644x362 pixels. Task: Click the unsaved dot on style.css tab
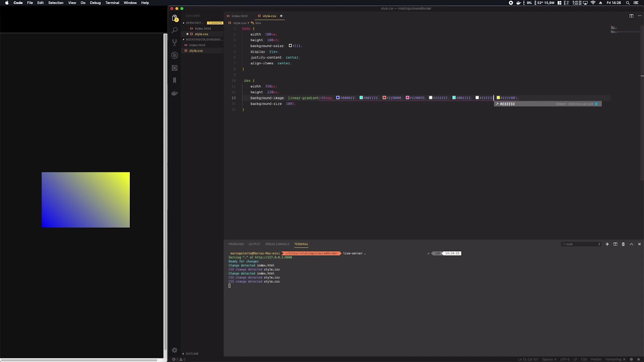point(281,16)
